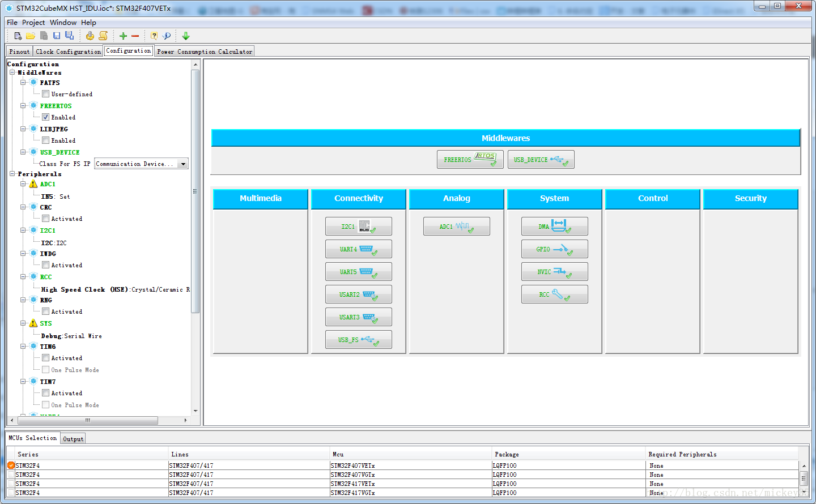The height and width of the screenshot is (504, 816).
Task: Open the USART2 configuration button
Action: point(359,294)
